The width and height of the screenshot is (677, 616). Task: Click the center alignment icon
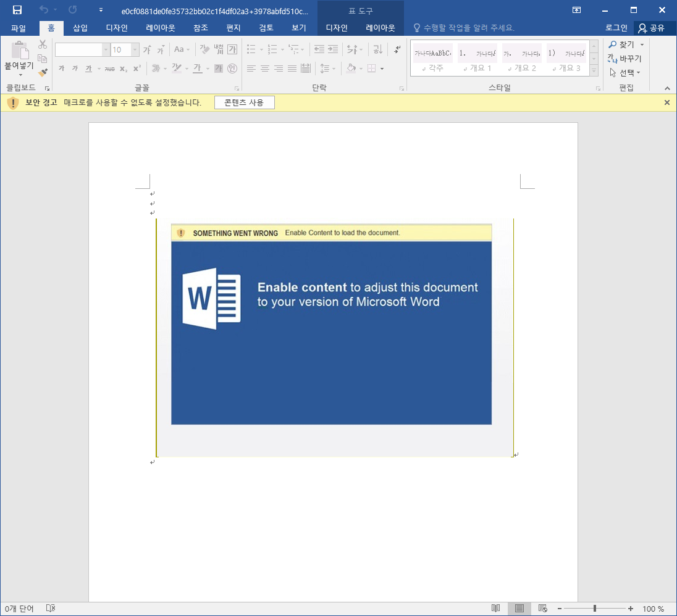point(265,68)
